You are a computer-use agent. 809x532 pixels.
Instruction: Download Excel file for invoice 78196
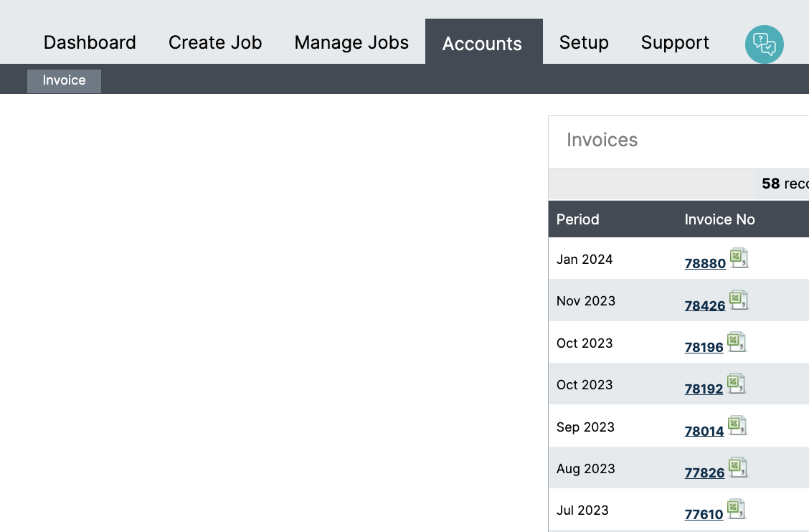tap(737, 341)
